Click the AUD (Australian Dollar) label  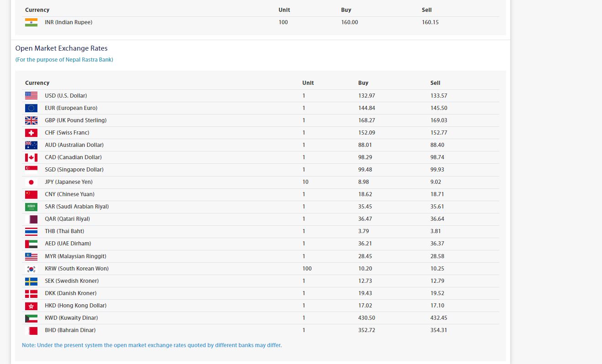pyautogui.click(x=74, y=145)
